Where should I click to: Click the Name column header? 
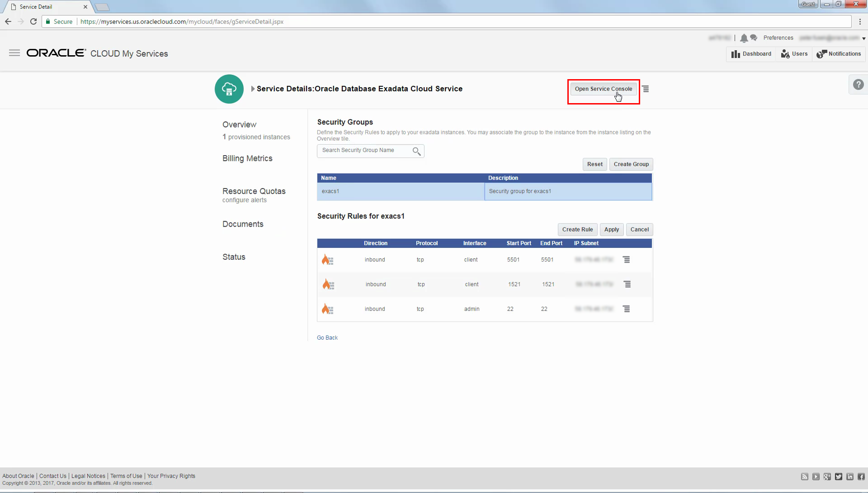(x=329, y=178)
